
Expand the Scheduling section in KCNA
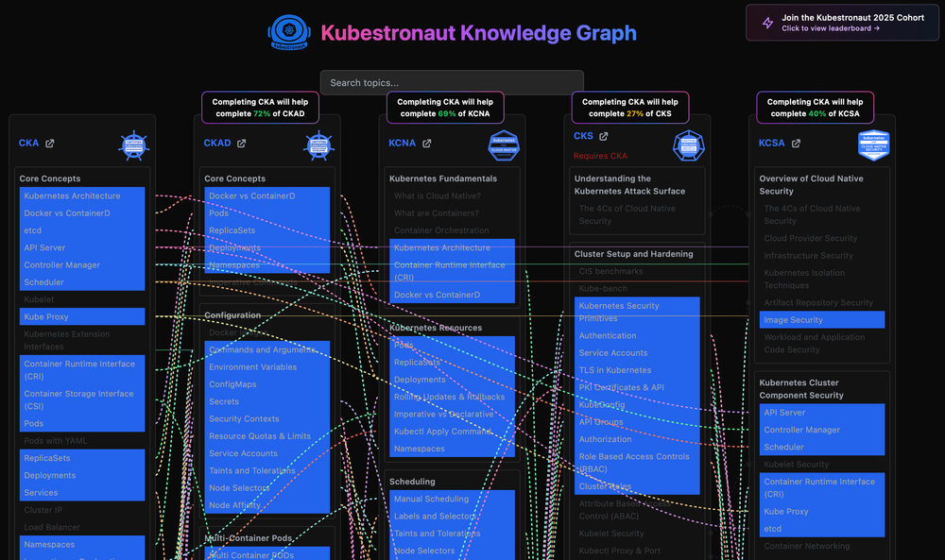pyautogui.click(x=411, y=481)
